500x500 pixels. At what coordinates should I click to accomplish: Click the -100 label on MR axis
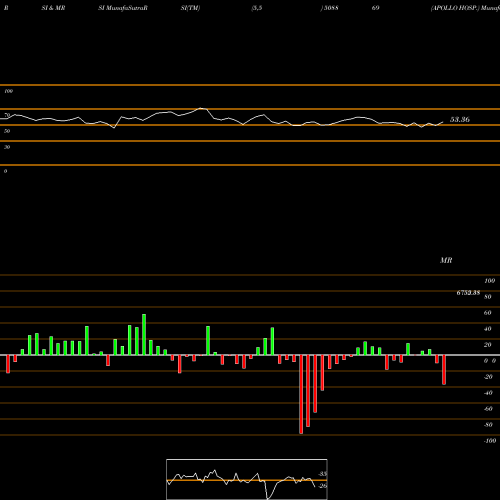(490, 441)
